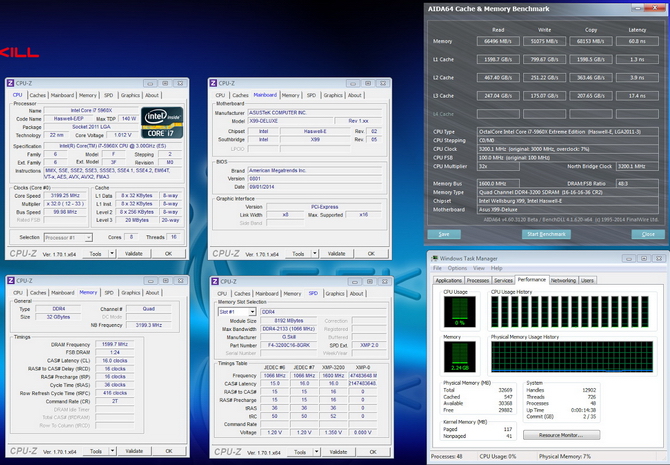Click the Windows Task Manager title icon

point(435,259)
